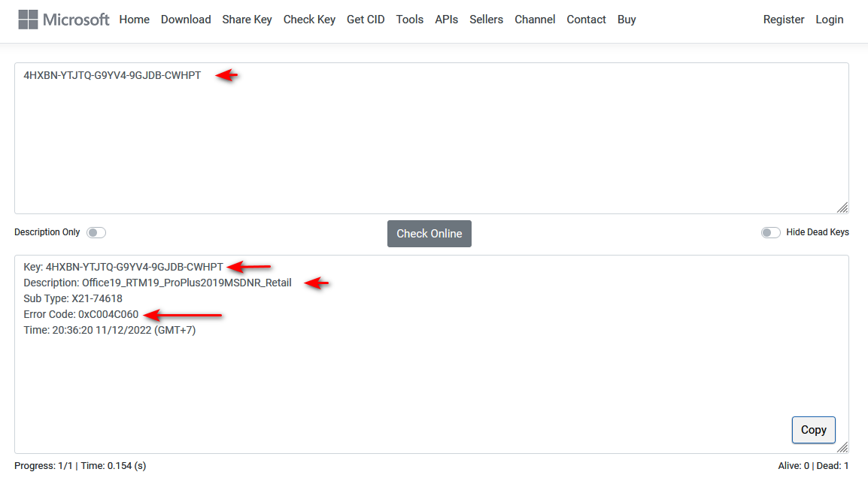868x481 pixels.
Task: Click the Check Online button
Action: (429, 233)
